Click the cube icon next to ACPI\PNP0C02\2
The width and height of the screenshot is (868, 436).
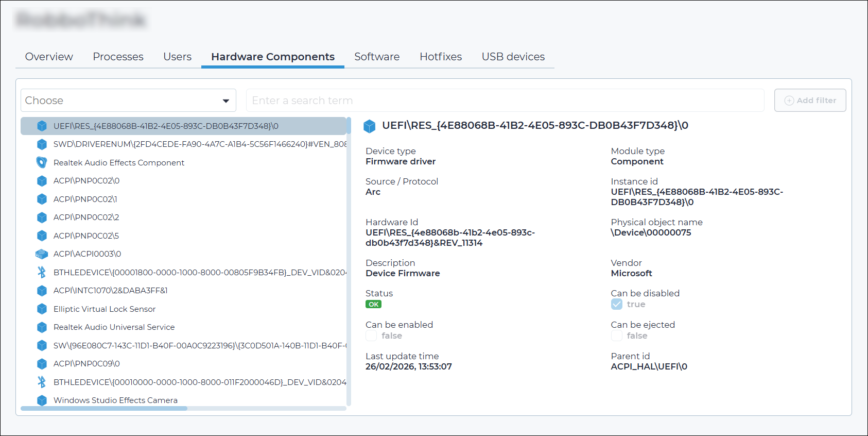click(x=42, y=217)
